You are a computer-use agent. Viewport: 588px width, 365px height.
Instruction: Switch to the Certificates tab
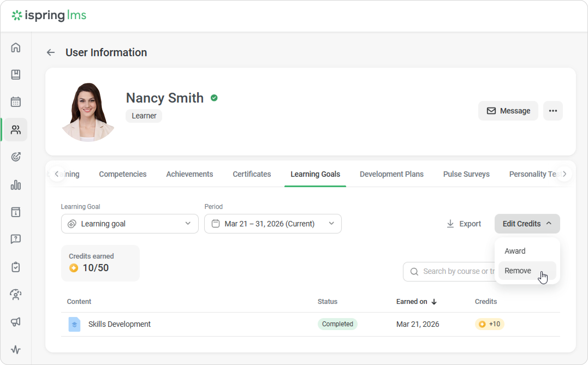coord(252,174)
